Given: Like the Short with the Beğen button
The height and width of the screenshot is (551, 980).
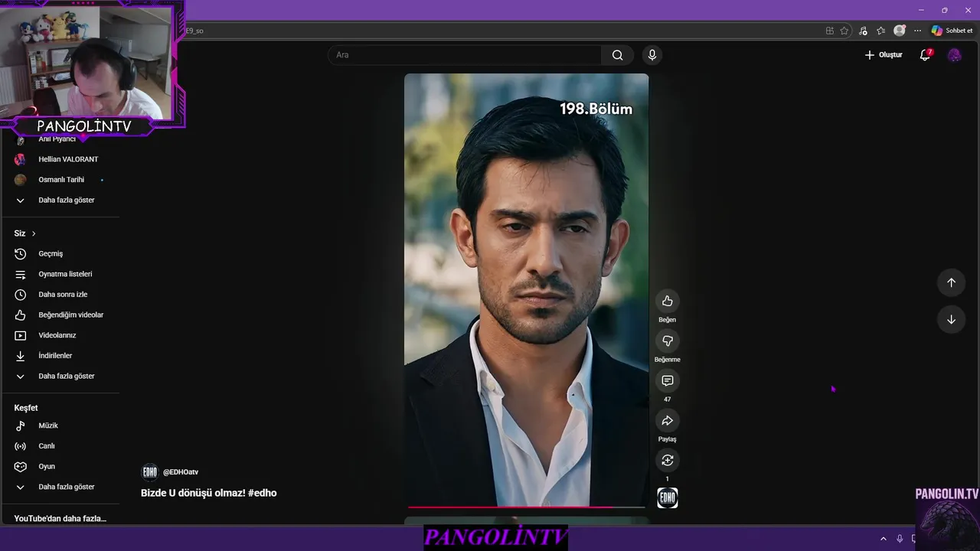Looking at the screenshot, I should (667, 301).
